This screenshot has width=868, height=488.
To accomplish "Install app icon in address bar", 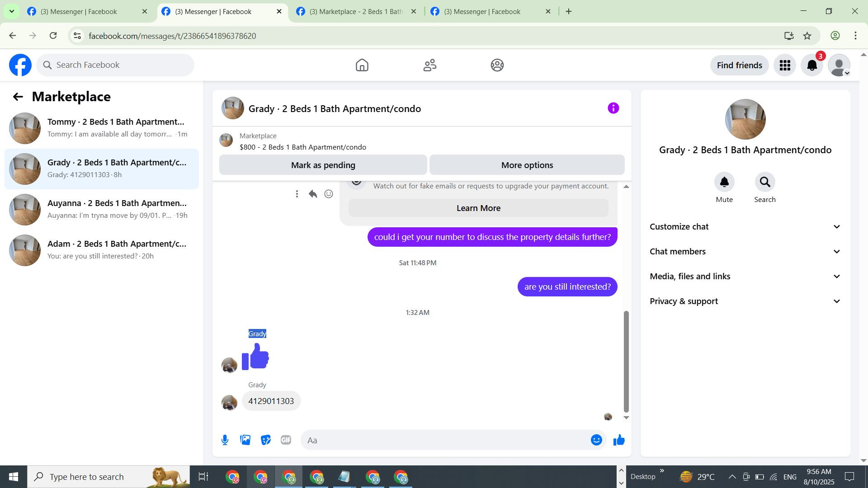I will [x=789, y=36].
